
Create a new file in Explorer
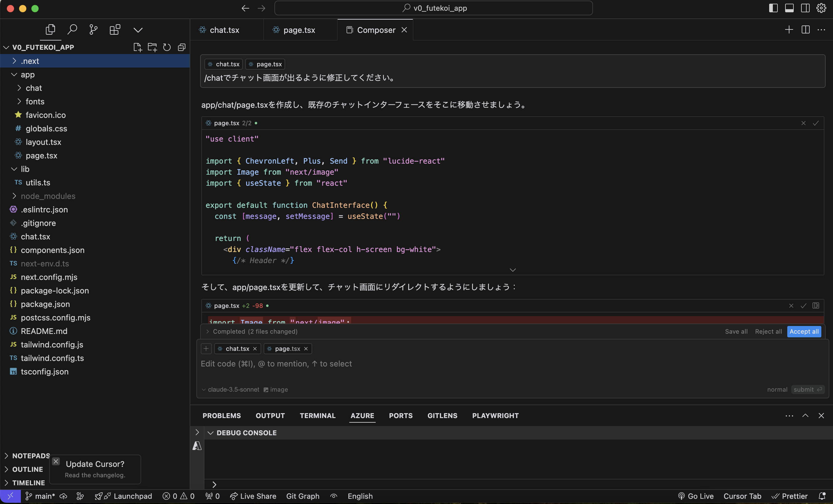tap(137, 47)
